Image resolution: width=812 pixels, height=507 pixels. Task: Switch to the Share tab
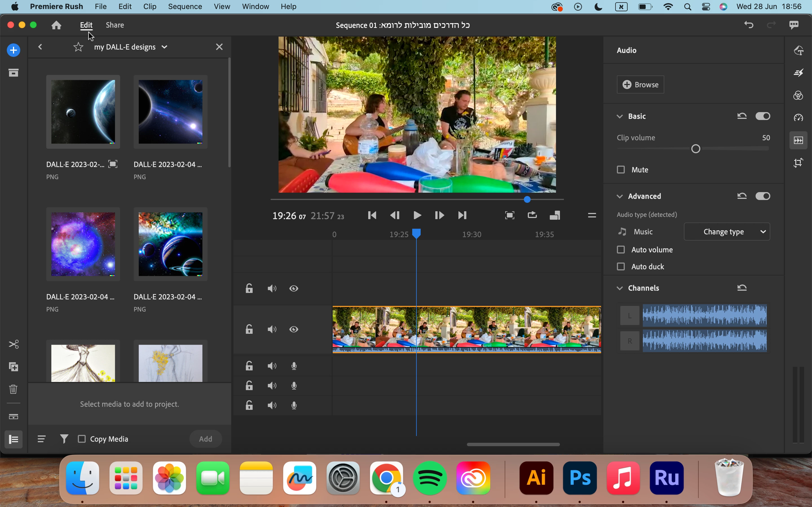click(x=115, y=25)
